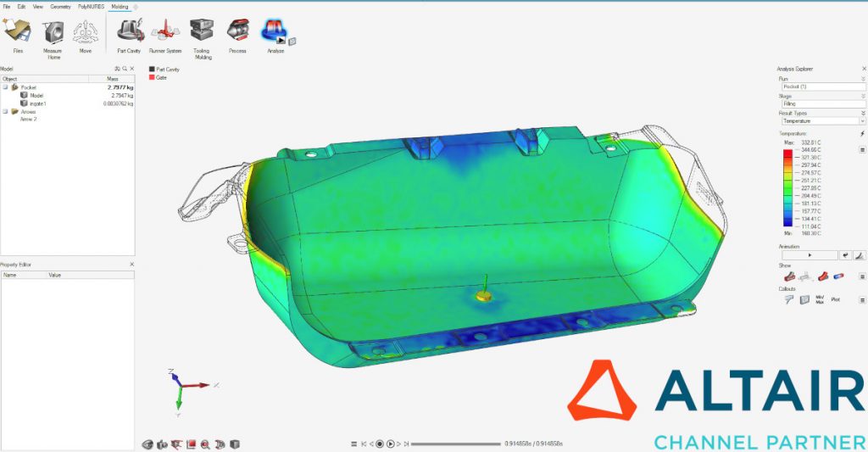Image resolution: width=868 pixels, height=452 pixels.
Task: Toggle the Plot callout option
Action: (835, 299)
